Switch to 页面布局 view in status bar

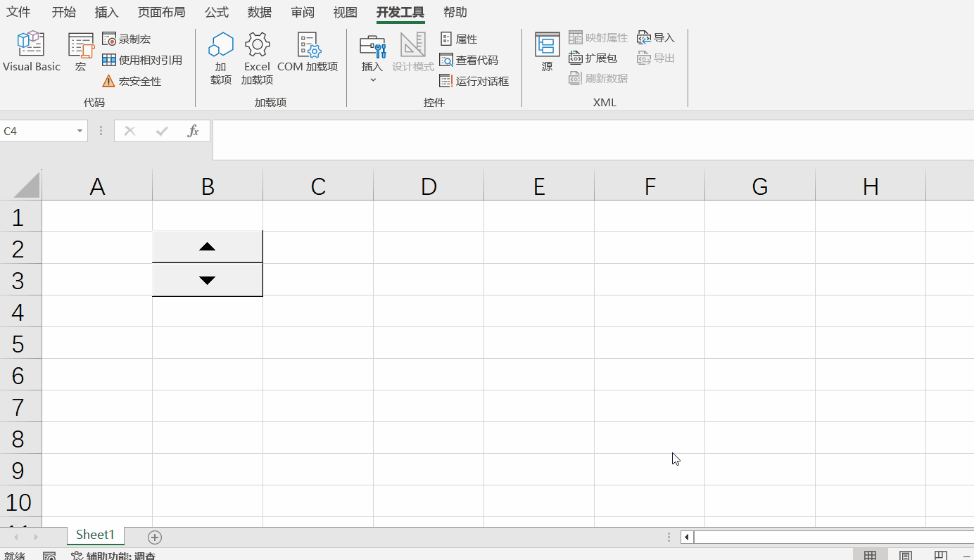tap(904, 554)
